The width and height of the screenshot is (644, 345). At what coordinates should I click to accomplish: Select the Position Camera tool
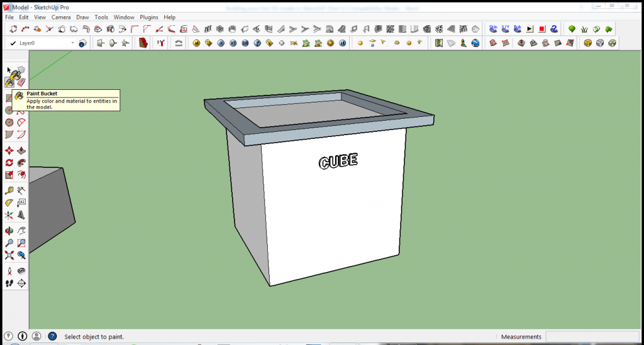pos(9,271)
